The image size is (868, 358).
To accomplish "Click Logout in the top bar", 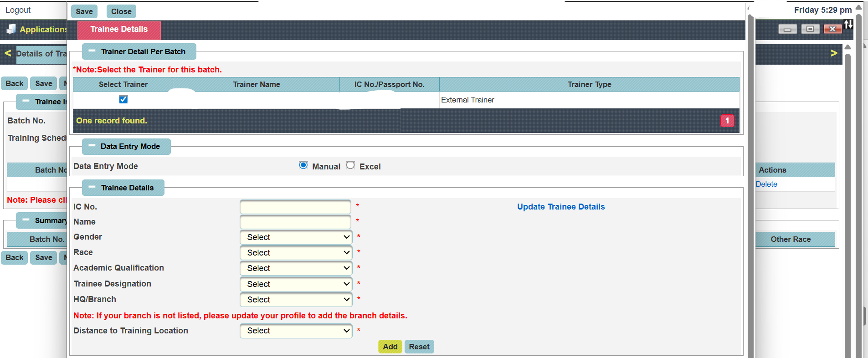I will (x=18, y=10).
